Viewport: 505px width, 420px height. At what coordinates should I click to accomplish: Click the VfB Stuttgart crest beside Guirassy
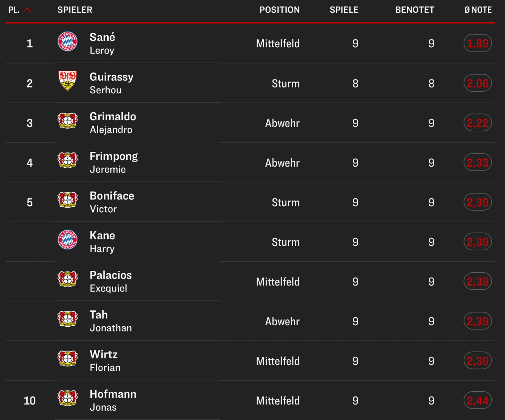[x=67, y=81]
